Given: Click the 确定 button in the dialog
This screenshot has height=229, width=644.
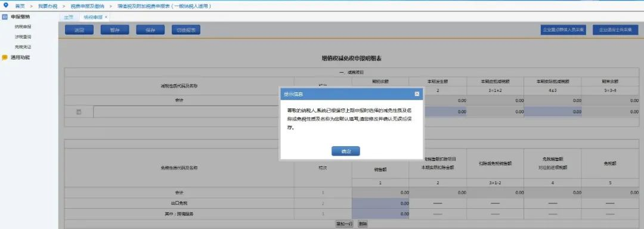Looking at the screenshot, I should 345,151.
